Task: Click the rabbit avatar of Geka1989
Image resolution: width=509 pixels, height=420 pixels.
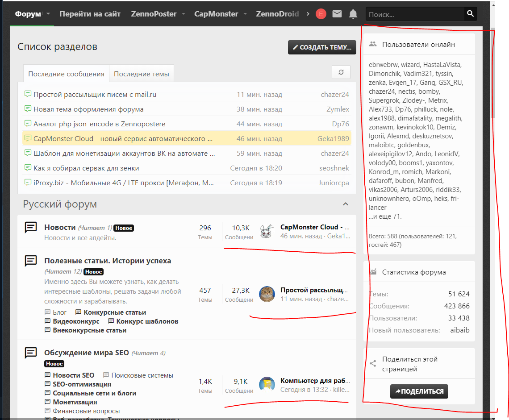Action: 267,231
